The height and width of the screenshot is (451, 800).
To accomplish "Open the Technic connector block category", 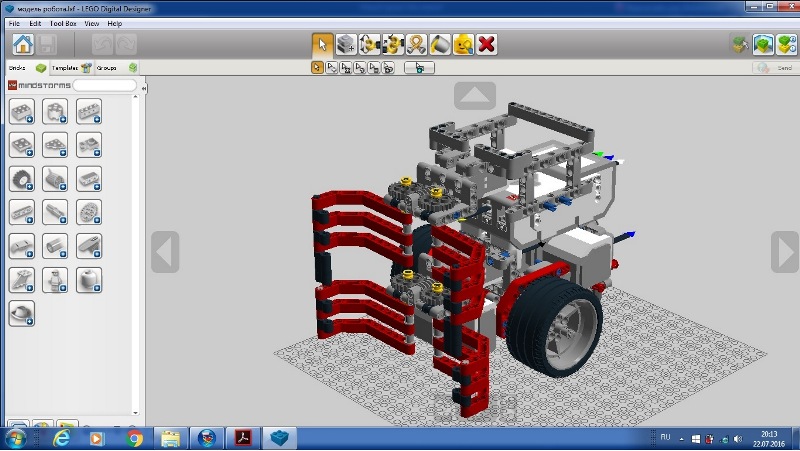I will 89,179.
